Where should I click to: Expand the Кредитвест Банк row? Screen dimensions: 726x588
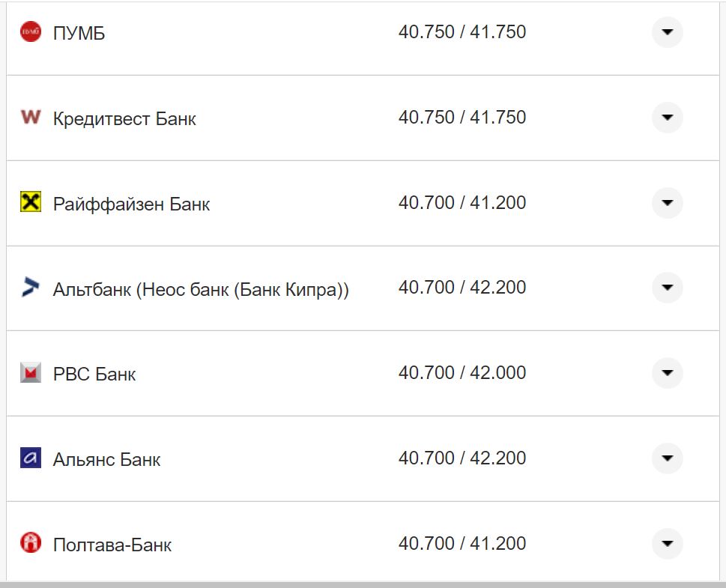point(667,118)
